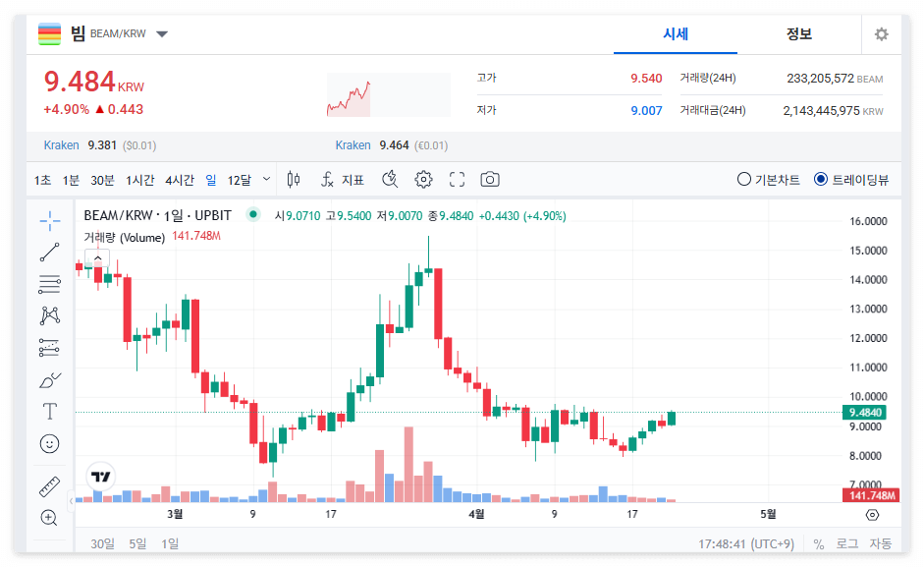Click the 4월 date axis label
The height and width of the screenshot is (567, 924).
[476, 515]
